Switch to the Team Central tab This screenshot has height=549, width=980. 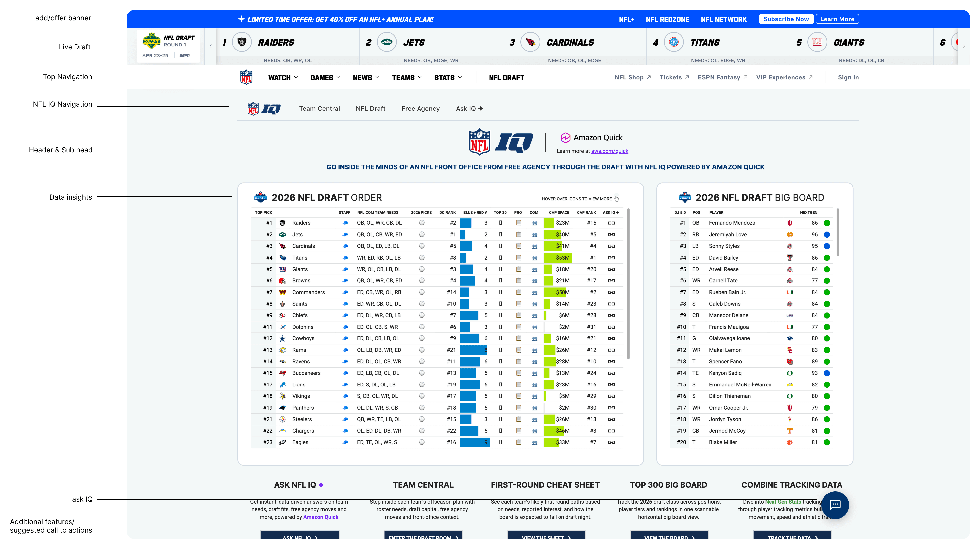pos(319,109)
